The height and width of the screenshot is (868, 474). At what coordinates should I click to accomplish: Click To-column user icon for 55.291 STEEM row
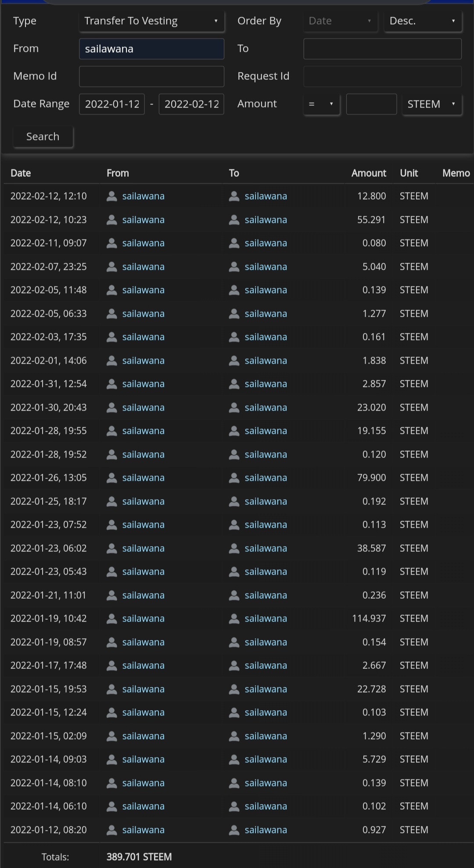234,220
